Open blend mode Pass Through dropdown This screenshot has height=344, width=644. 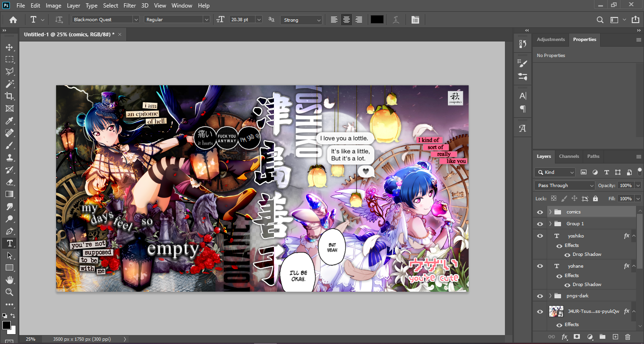click(x=565, y=186)
